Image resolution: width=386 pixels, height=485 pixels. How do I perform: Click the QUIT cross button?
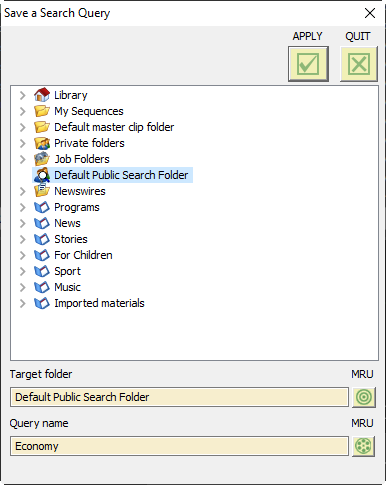(359, 64)
